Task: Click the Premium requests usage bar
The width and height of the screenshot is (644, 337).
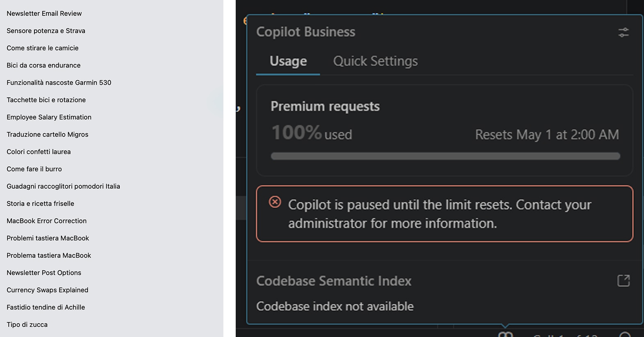Action: point(445,156)
